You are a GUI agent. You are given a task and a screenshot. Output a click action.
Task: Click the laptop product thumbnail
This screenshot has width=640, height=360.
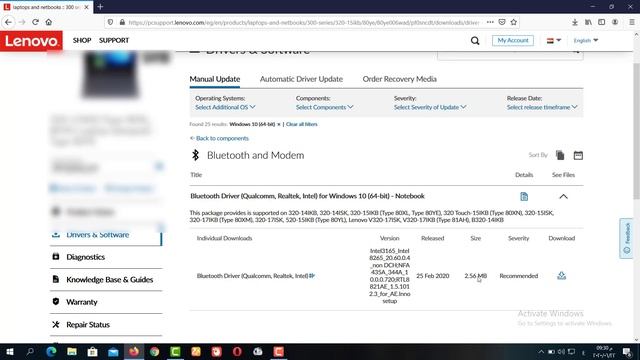pyautogui.click(x=110, y=74)
